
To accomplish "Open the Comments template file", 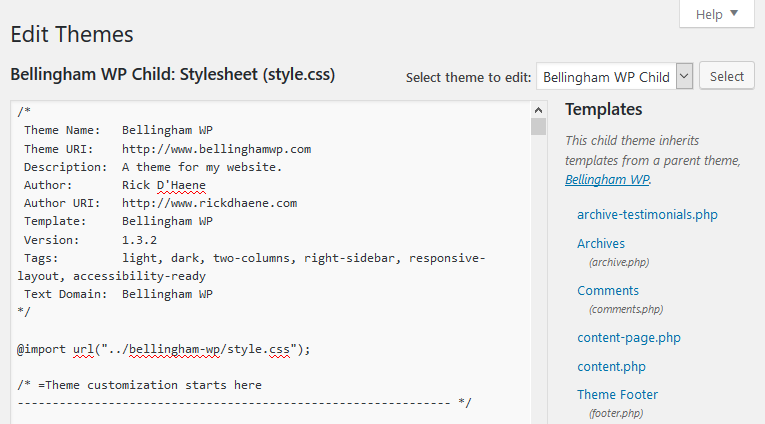I will (608, 290).
